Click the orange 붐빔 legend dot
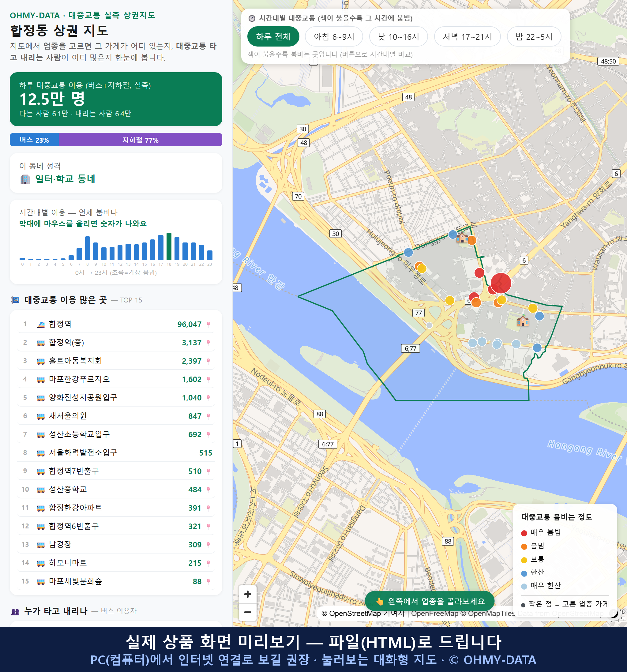Viewport: 627px width, 672px height. (524, 546)
